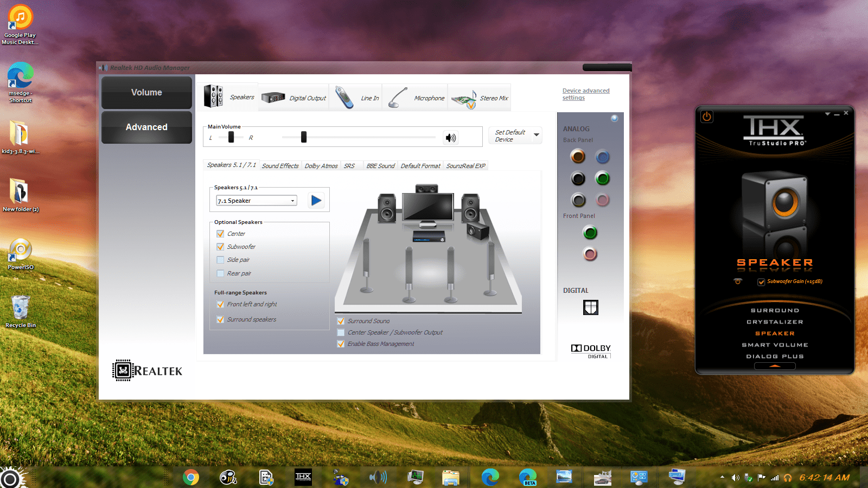Image resolution: width=868 pixels, height=488 pixels.
Task: Open the Microphone device tab
Action: (416, 98)
